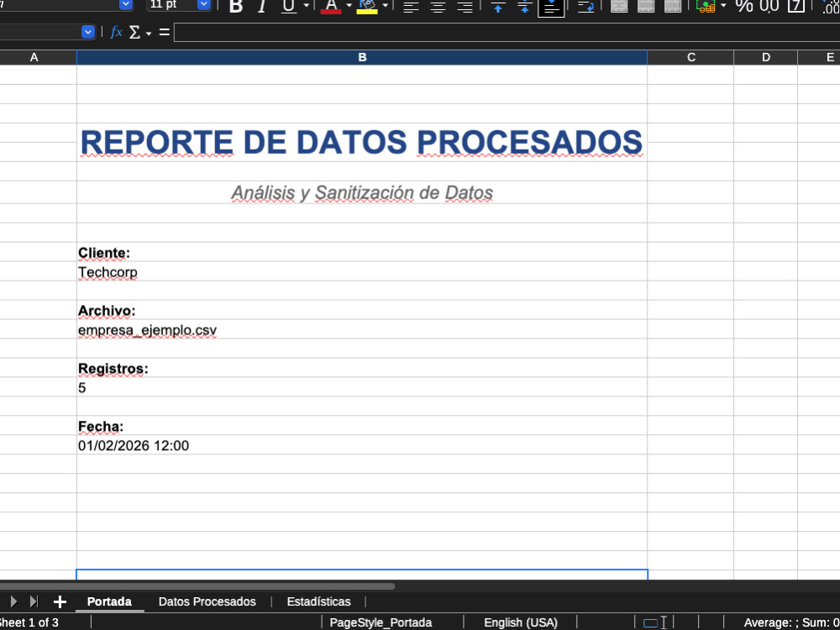Screen dimensions: 840x630
Task: Center cell text horizontally
Action: point(438,7)
